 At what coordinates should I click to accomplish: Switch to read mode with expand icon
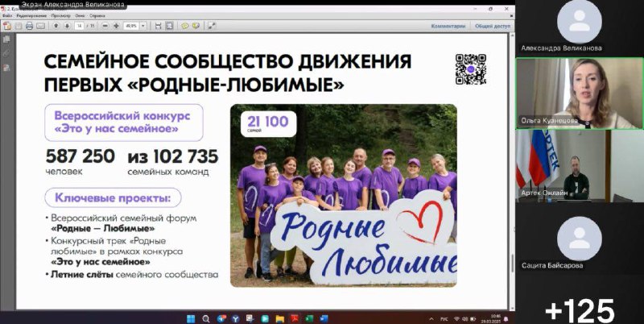212,26
